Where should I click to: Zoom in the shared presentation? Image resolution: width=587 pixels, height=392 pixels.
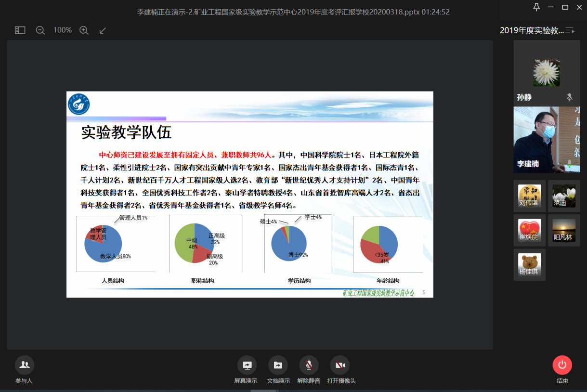pos(84,30)
